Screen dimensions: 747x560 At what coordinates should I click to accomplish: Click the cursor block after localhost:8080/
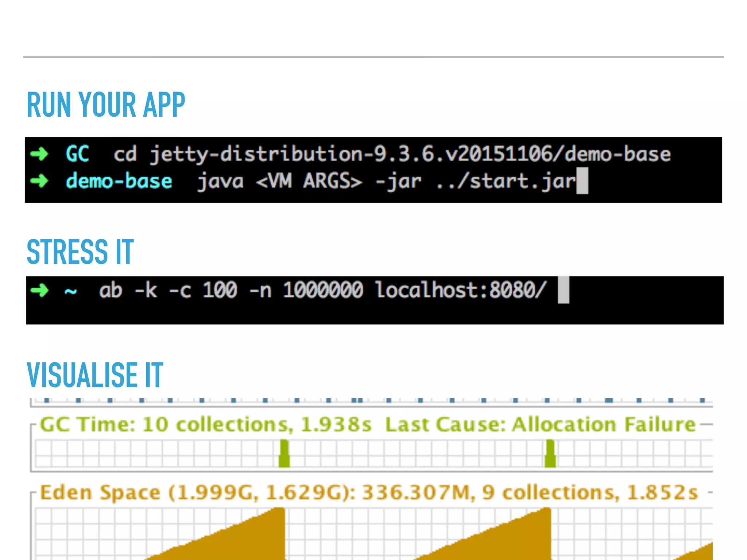click(x=564, y=290)
